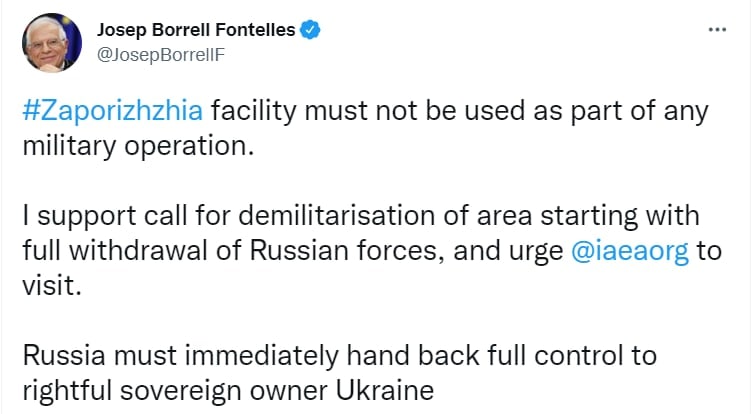Open the @iaeaorg mention
Screen dimensions: 754x414
[x=631, y=251]
